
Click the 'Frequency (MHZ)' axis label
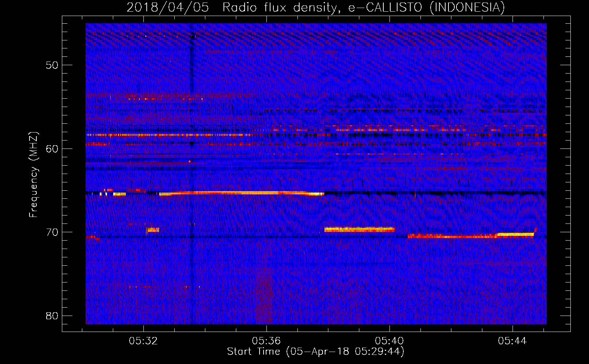(x=33, y=175)
